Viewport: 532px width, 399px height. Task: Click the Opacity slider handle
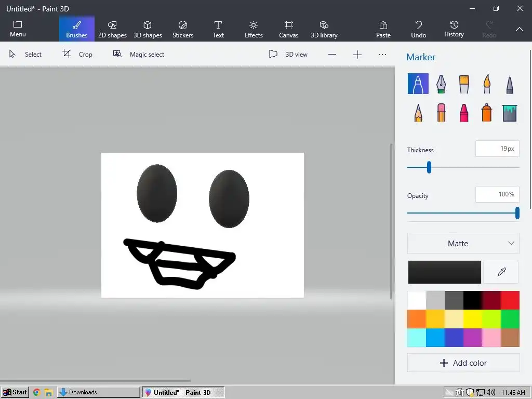click(x=517, y=213)
